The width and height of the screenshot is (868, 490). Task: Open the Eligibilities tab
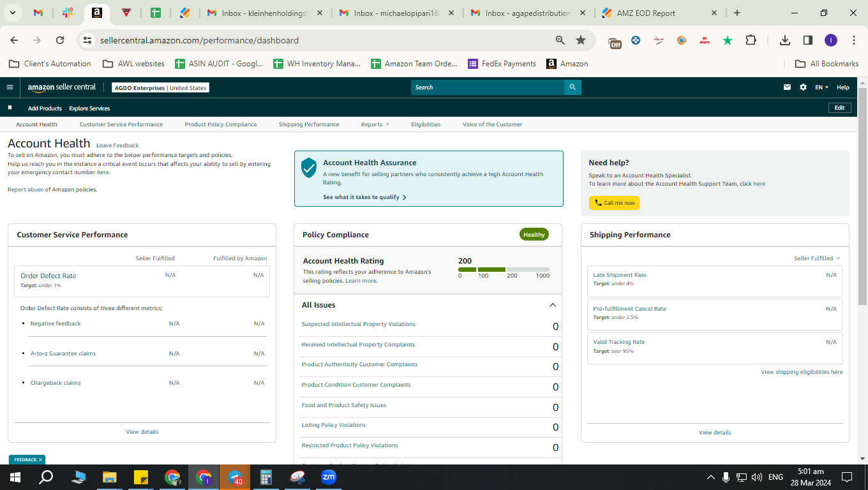tap(426, 124)
